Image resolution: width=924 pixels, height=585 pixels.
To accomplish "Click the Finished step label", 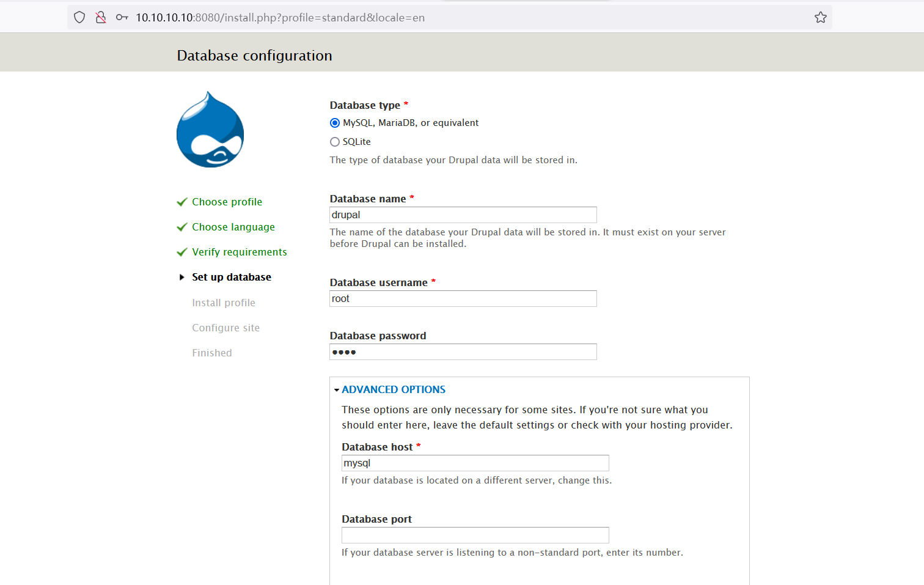I will 212,353.
